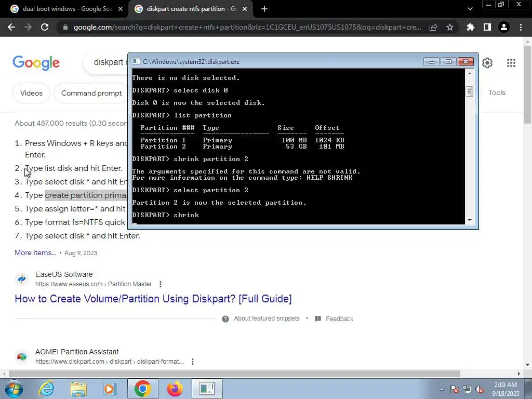This screenshot has width=532, height=399.
Task: Click the page scroll right arrow
Action: pyautogui.click(x=519, y=374)
